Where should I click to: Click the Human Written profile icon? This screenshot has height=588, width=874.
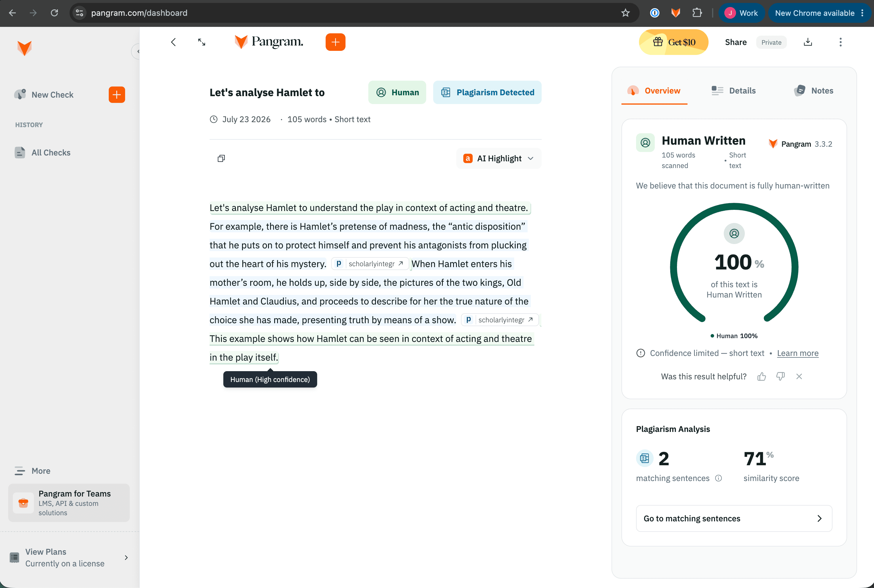[645, 143]
